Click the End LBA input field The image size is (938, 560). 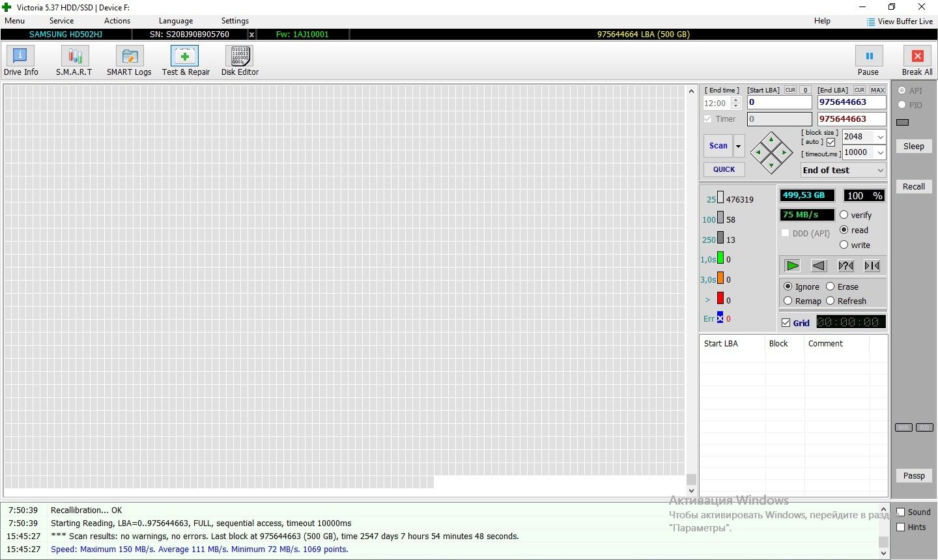point(851,102)
